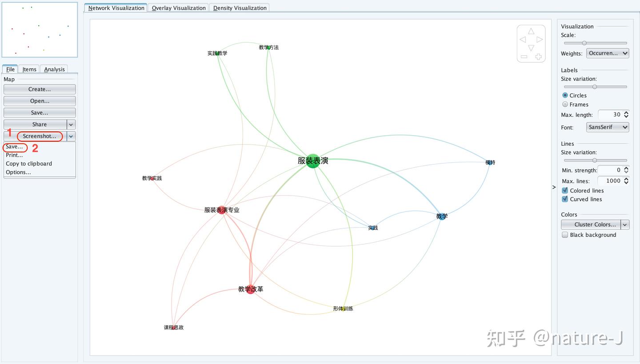Viewport: 640px width, 364px height.
Task: Click the pan left arrow in navigation pad
Action: tap(523, 40)
